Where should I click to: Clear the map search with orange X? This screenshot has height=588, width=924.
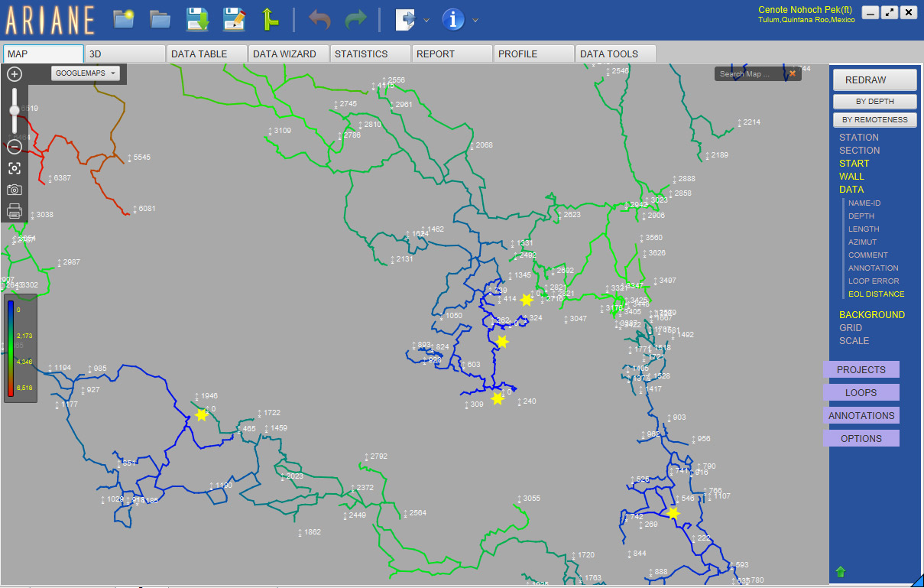click(793, 73)
